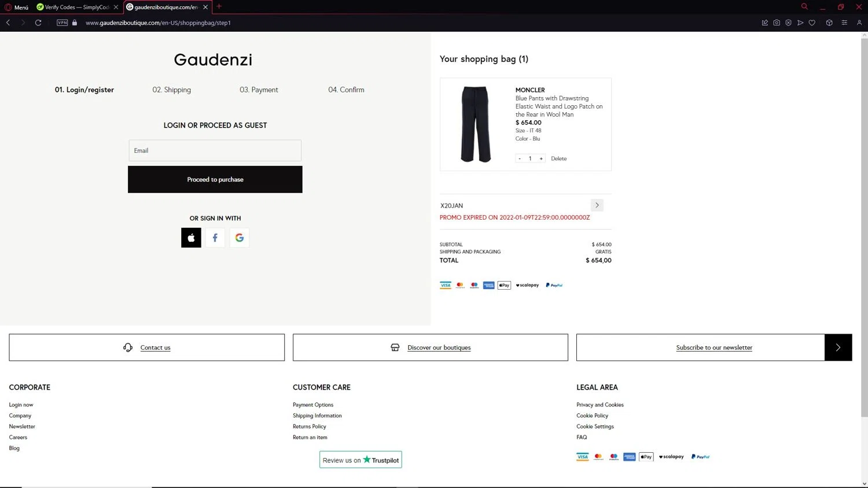Image resolution: width=868 pixels, height=488 pixels.
Task: Click Discover our boutiques button
Action: [x=431, y=347]
